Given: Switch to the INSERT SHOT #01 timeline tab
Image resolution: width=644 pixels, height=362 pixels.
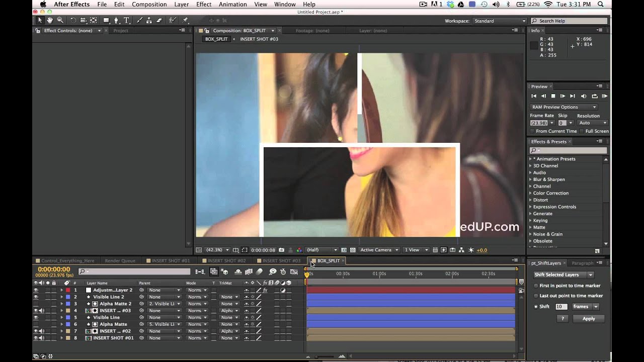Looking at the screenshot, I should (171, 261).
